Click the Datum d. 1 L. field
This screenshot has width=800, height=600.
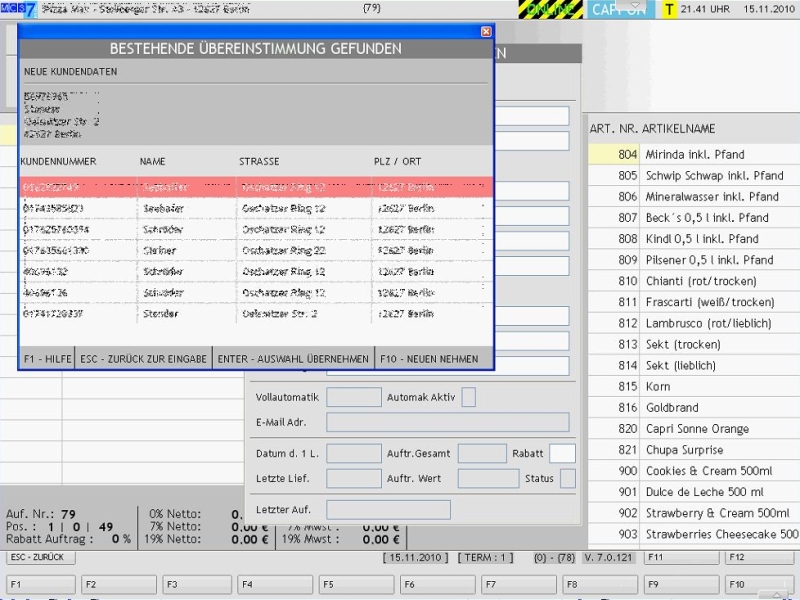[x=354, y=453]
